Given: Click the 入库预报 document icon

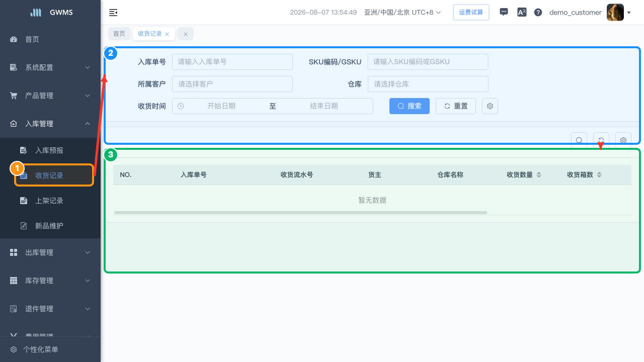Looking at the screenshot, I should pos(23,150).
